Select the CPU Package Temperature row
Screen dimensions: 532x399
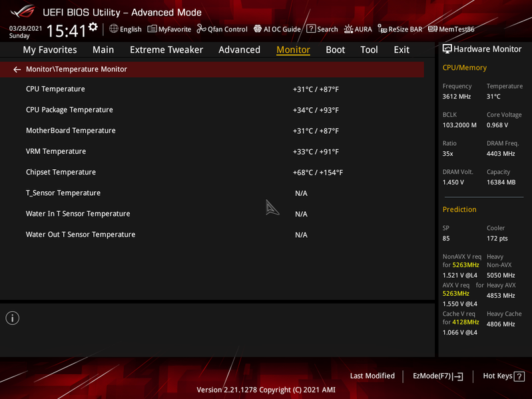(x=212, y=110)
